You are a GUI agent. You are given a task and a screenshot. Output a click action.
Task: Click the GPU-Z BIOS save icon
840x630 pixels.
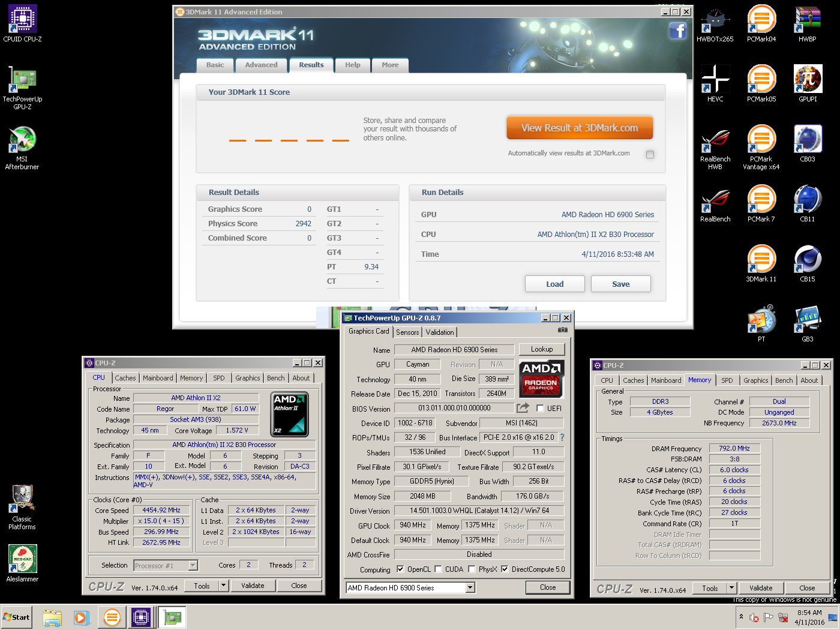pos(523,408)
